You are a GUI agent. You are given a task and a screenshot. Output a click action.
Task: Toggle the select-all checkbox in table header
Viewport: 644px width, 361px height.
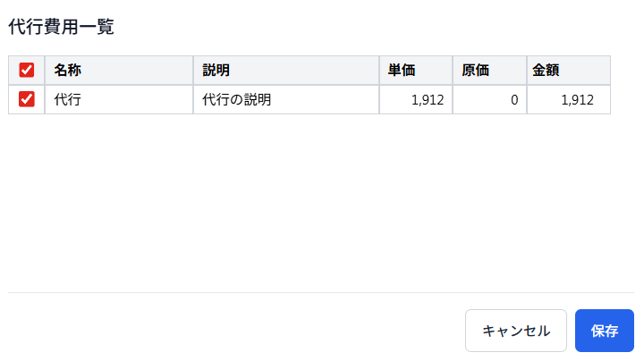tap(27, 70)
